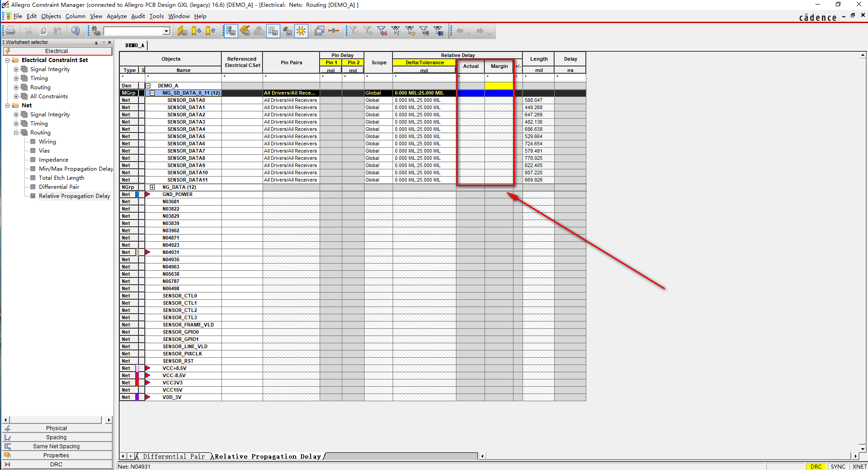Collapse the Electrical Constraint Set folder

click(7, 60)
